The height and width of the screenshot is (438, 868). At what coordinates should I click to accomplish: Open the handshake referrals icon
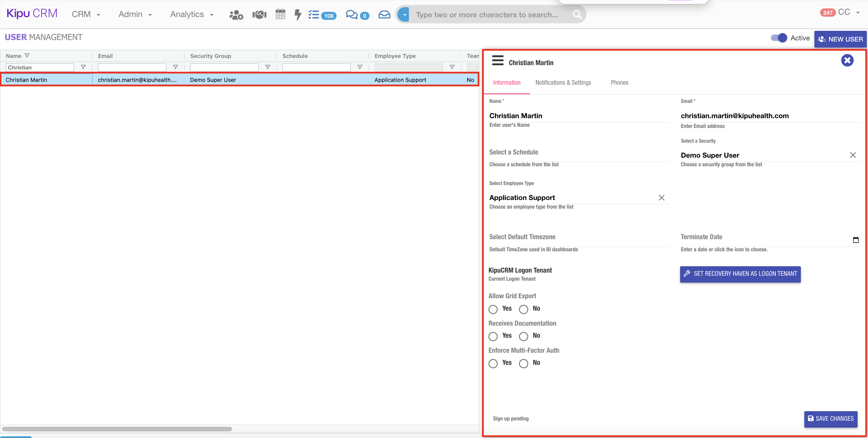click(259, 15)
